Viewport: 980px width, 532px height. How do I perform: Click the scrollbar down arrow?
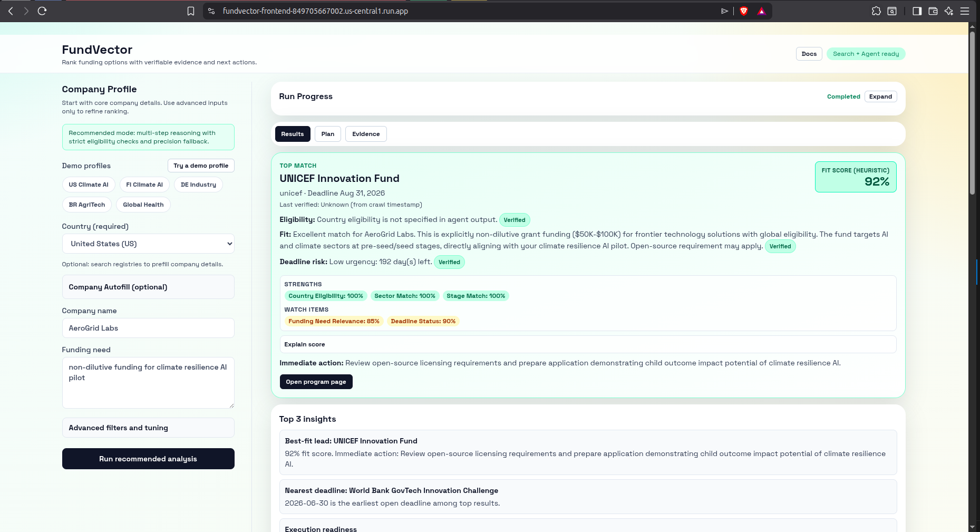[973, 527]
